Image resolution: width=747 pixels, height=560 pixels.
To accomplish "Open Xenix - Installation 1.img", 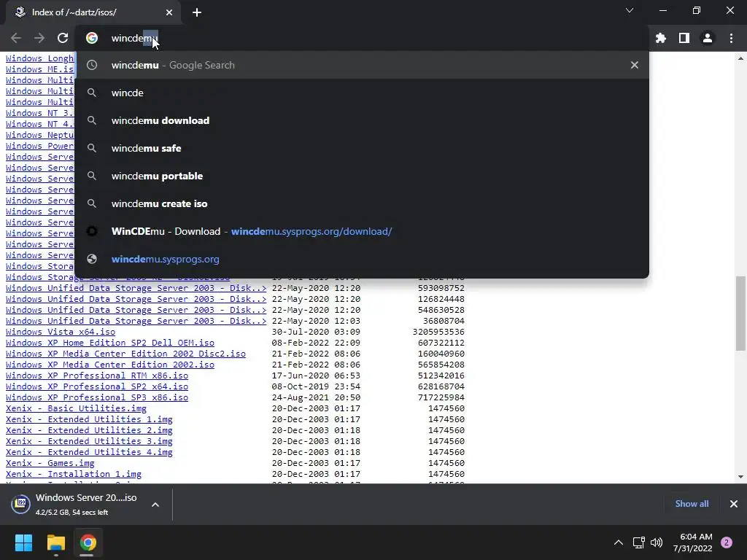I will pyautogui.click(x=74, y=474).
